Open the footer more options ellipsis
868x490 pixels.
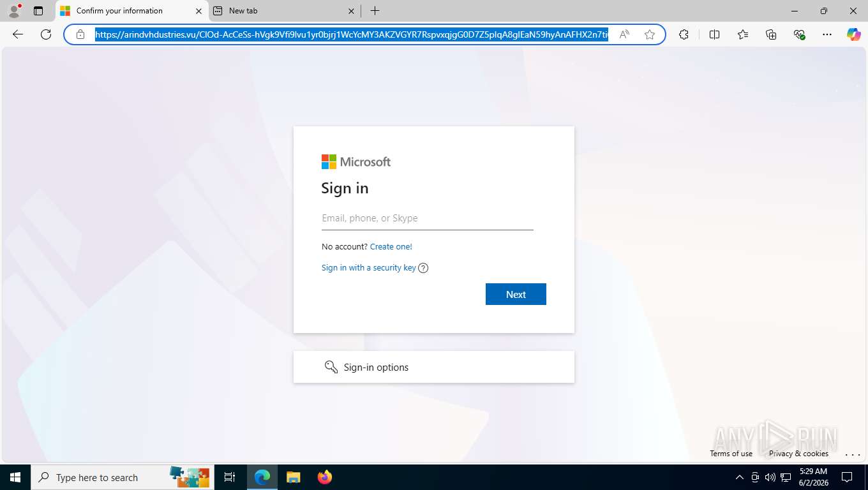[x=853, y=454]
